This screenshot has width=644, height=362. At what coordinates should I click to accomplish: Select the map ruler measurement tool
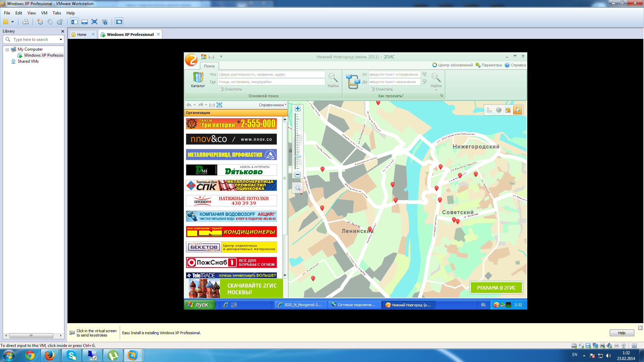(x=489, y=110)
